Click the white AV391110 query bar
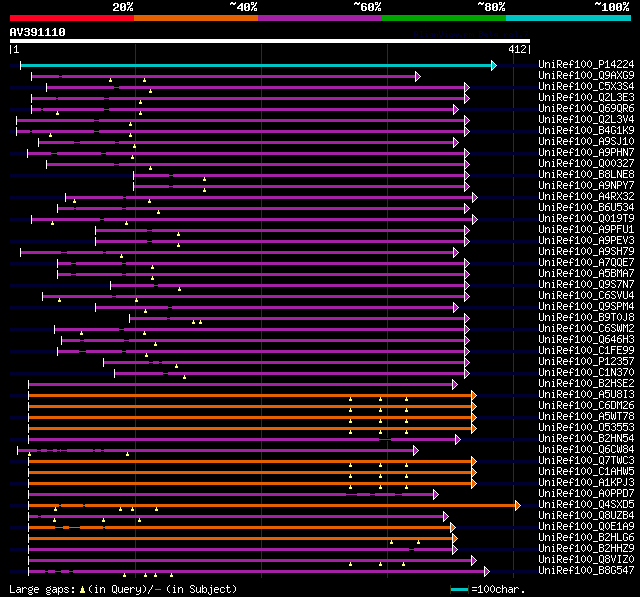640x597 pixels. tap(270, 41)
